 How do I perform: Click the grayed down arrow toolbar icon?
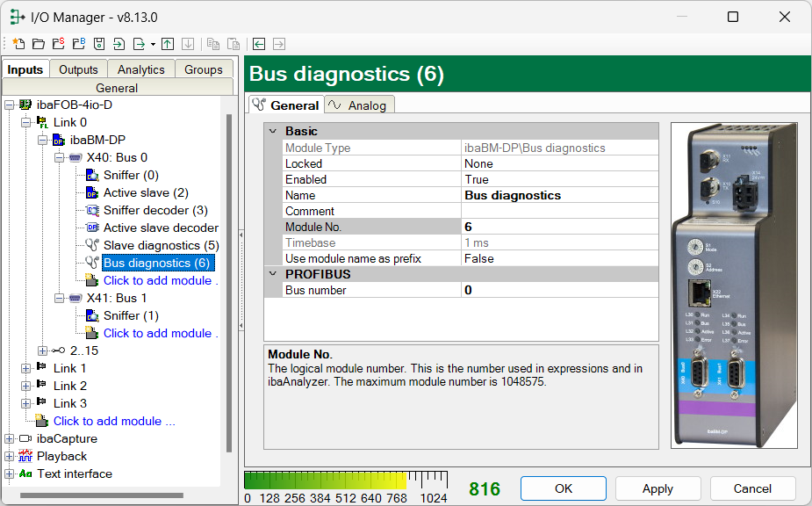[x=188, y=44]
